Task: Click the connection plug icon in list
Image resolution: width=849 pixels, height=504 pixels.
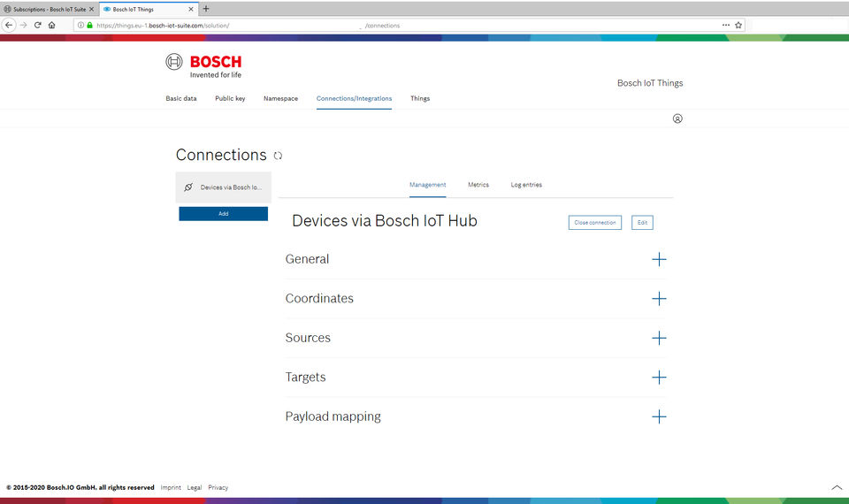Action: (x=187, y=187)
